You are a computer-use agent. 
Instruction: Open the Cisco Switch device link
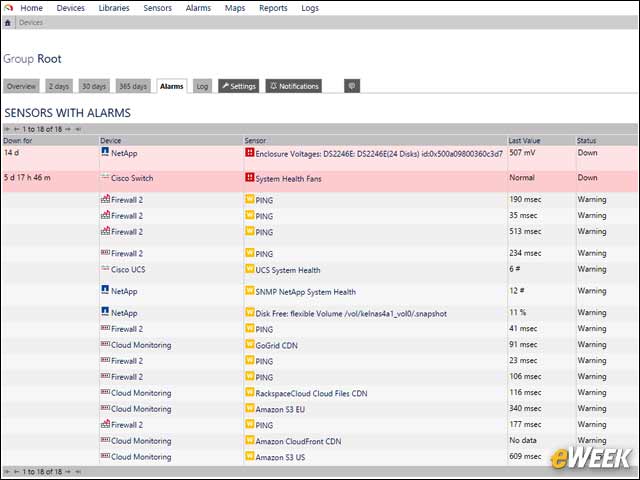[x=132, y=178]
